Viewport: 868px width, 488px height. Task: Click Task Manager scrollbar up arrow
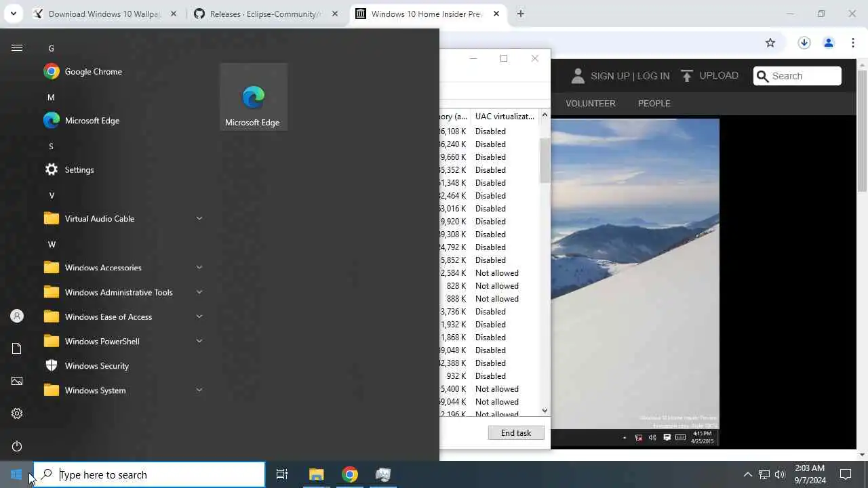(545, 116)
